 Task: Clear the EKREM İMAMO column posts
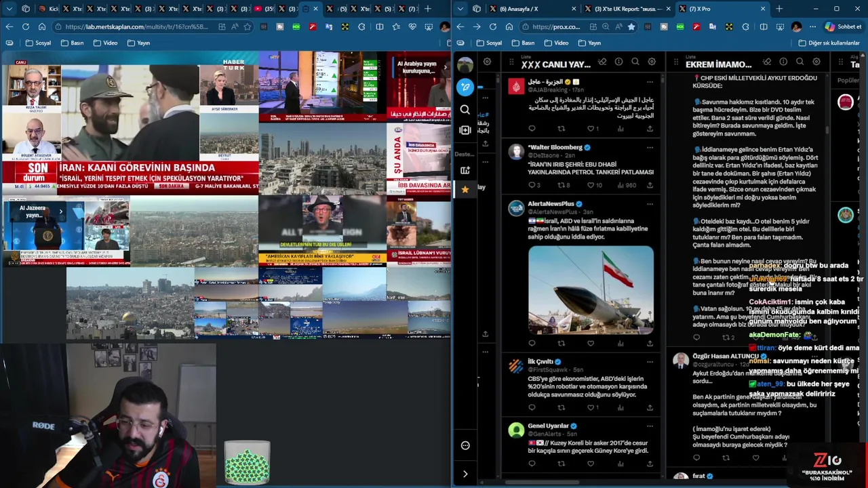pyautogui.click(x=767, y=62)
